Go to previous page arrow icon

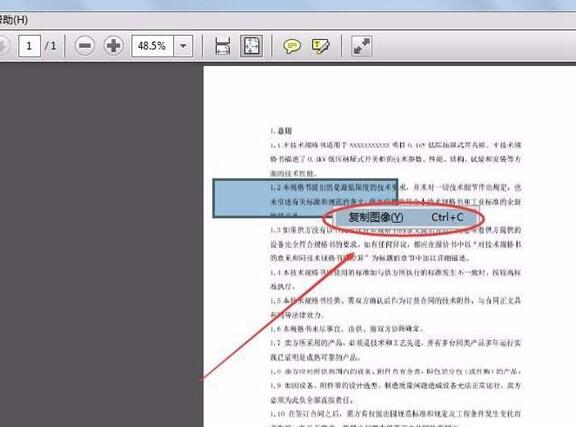pos(3,46)
